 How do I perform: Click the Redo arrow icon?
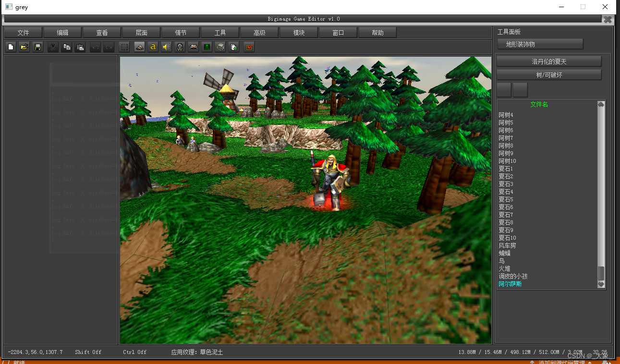pyautogui.click(x=109, y=47)
